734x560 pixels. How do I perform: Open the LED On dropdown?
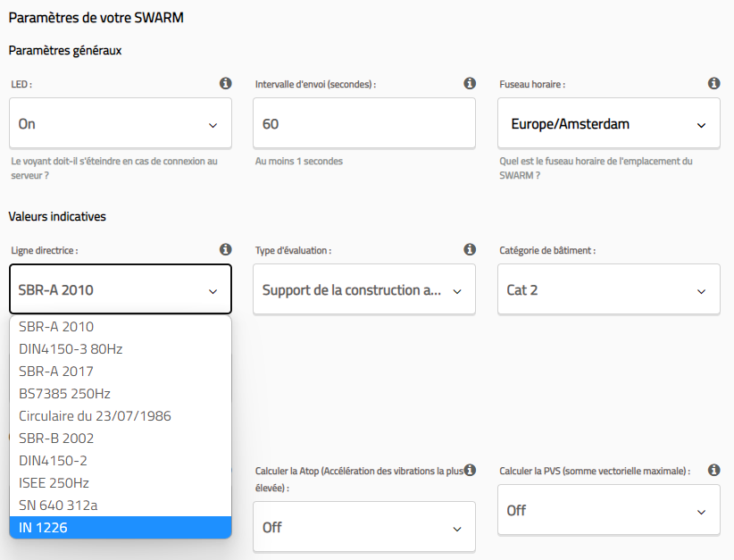tap(121, 124)
